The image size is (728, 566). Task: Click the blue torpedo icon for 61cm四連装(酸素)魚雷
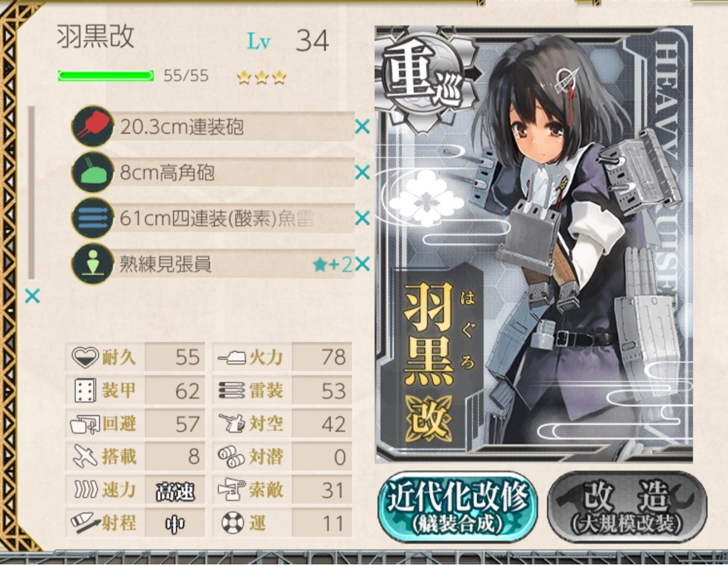coord(92,218)
